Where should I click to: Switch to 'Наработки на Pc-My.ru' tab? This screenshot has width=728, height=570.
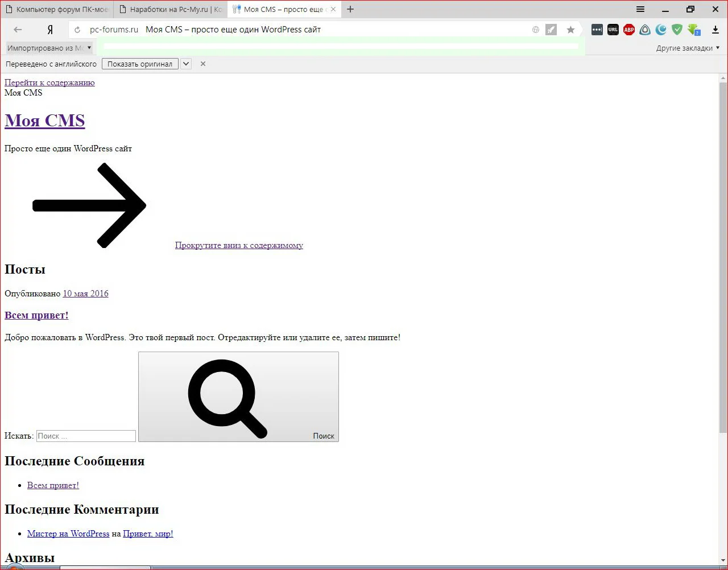171,9
